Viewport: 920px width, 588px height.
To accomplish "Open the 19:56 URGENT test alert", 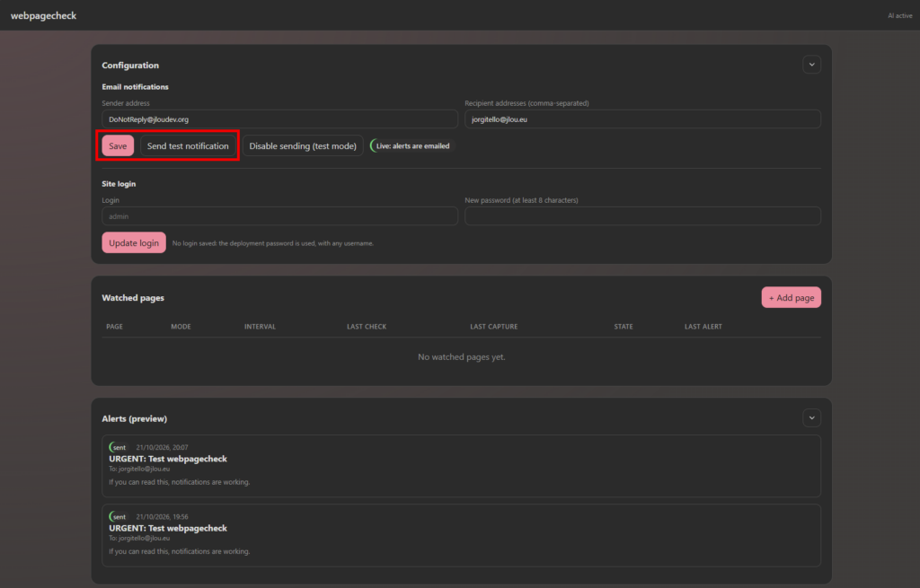I will pyautogui.click(x=461, y=535).
